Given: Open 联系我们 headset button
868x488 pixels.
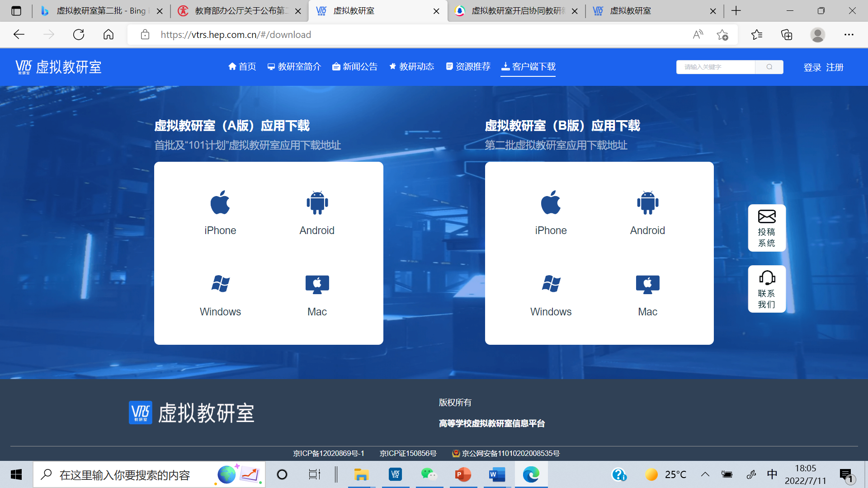Looking at the screenshot, I should [767, 289].
